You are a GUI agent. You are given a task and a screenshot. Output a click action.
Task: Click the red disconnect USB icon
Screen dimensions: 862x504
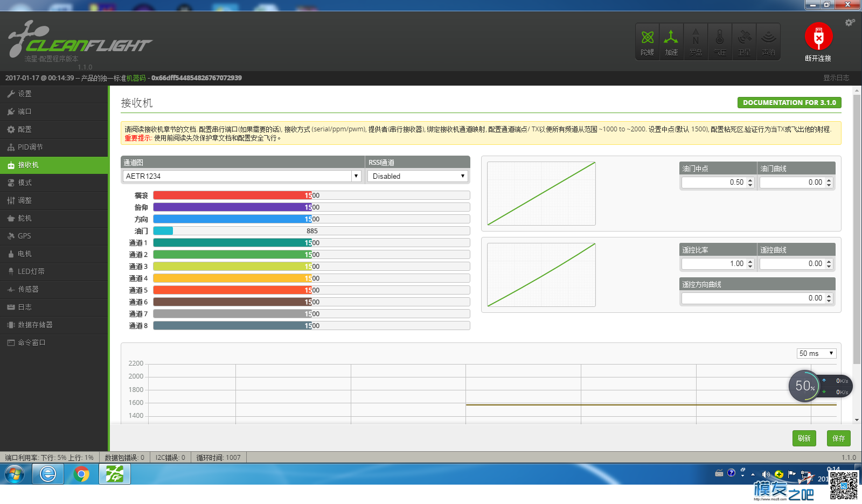click(818, 37)
